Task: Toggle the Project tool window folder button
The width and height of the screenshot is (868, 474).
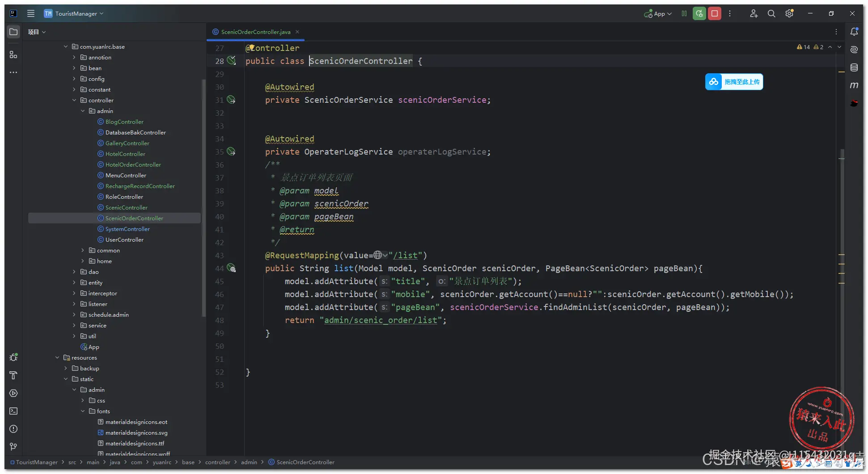Action: [13, 32]
